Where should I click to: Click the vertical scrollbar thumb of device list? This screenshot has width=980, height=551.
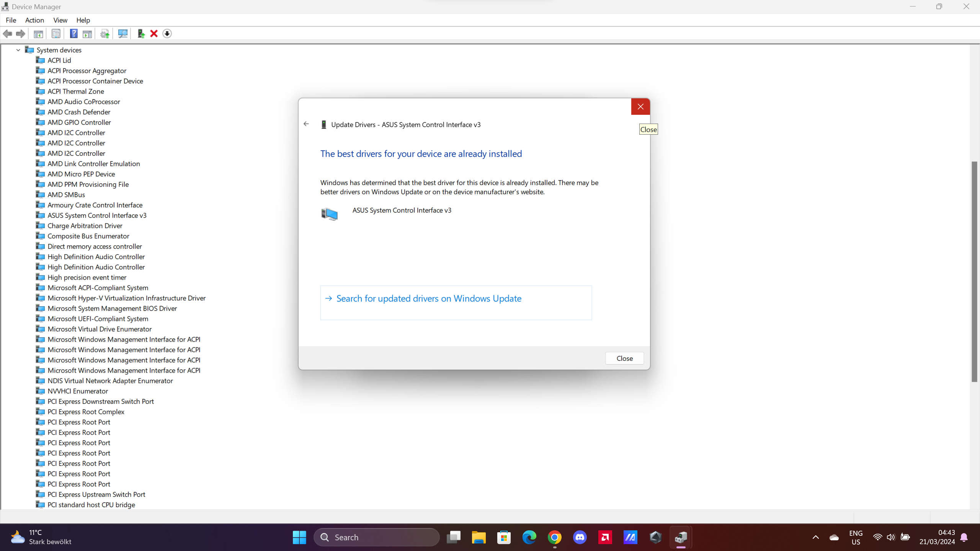[974, 272]
